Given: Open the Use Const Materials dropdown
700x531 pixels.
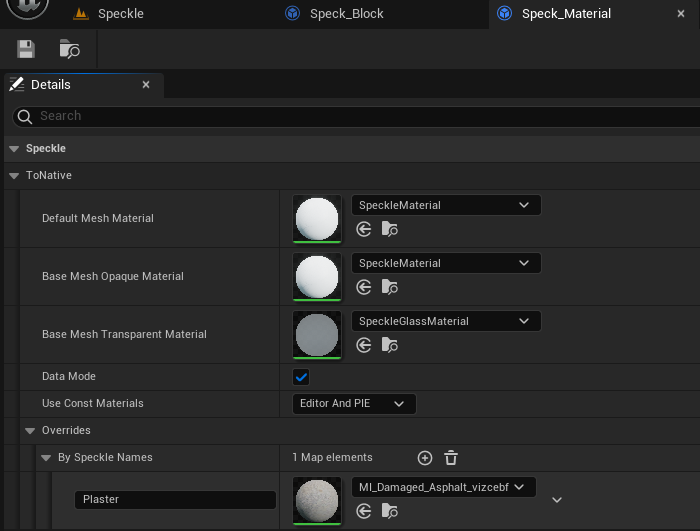Looking at the screenshot, I should [x=354, y=404].
